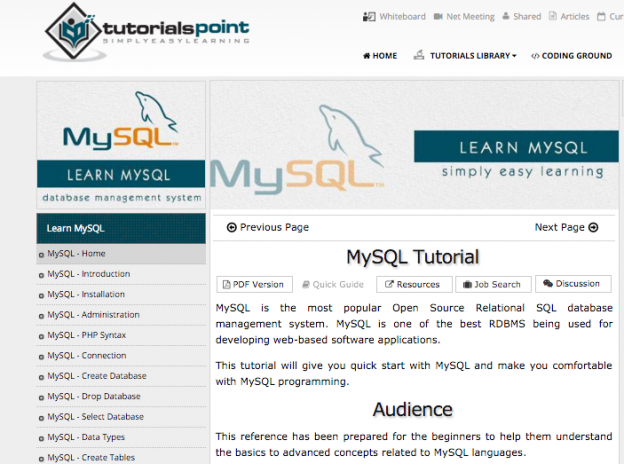Viewport: 624px width, 464px height.
Task: Open MySQL - Select Database chapter
Action: (121, 417)
